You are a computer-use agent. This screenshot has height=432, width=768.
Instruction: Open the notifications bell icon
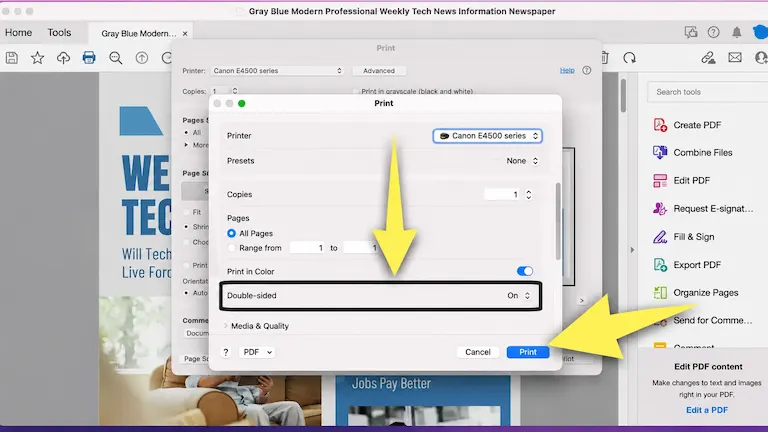tap(737, 32)
